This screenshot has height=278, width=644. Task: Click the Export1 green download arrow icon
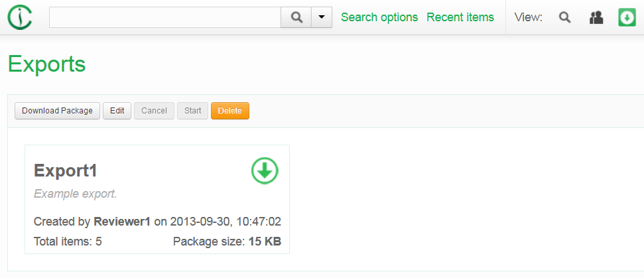[x=265, y=171]
